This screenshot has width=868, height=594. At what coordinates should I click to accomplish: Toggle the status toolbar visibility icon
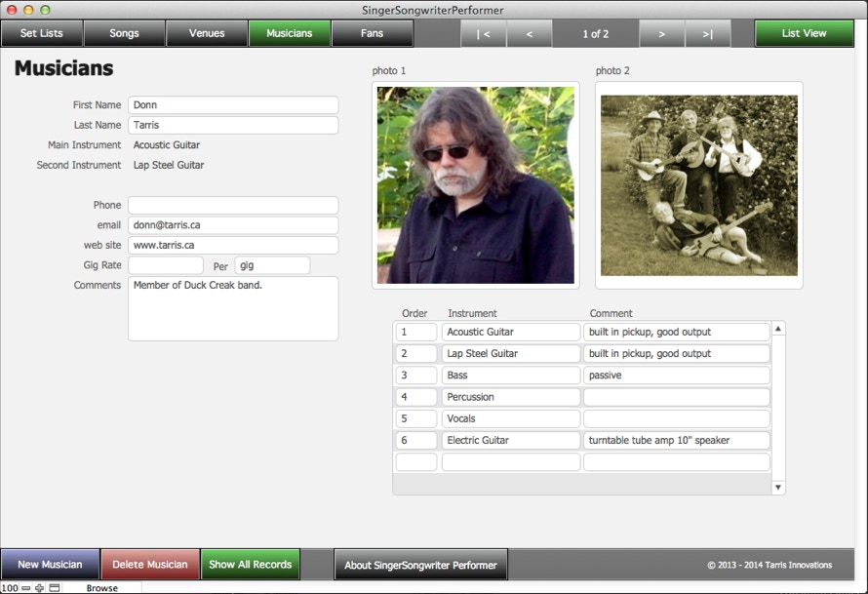tap(55, 588)
